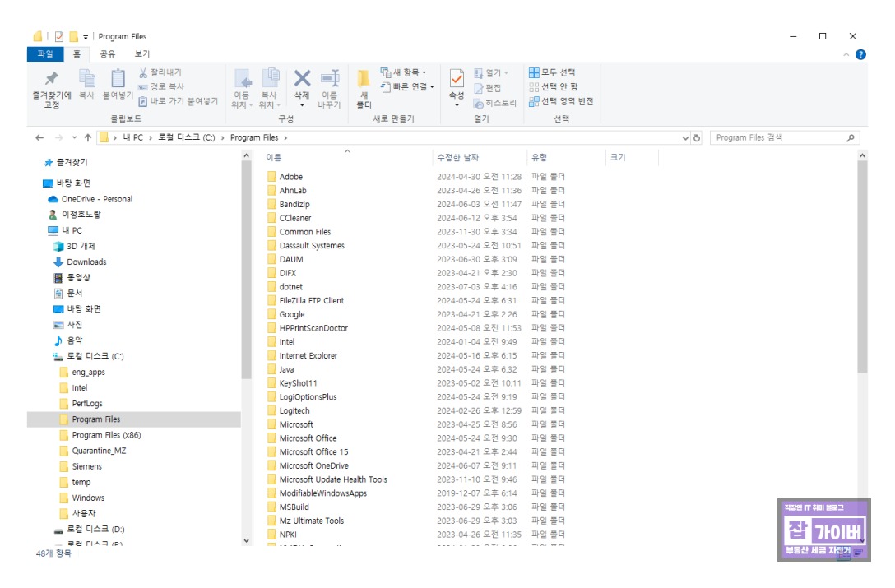The image size is (895, 588).
Task: Click the Up one level arrow
Action: (87, 137)
